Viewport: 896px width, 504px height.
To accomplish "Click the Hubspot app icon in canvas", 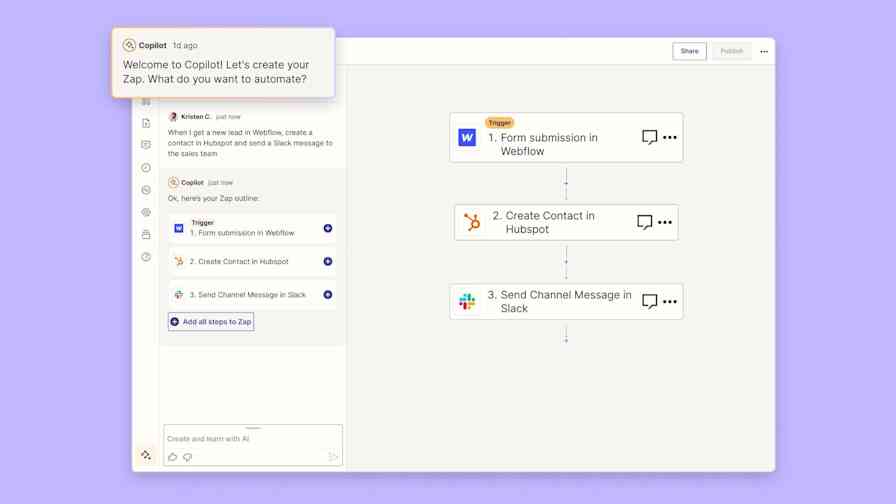I will [472, 222].
